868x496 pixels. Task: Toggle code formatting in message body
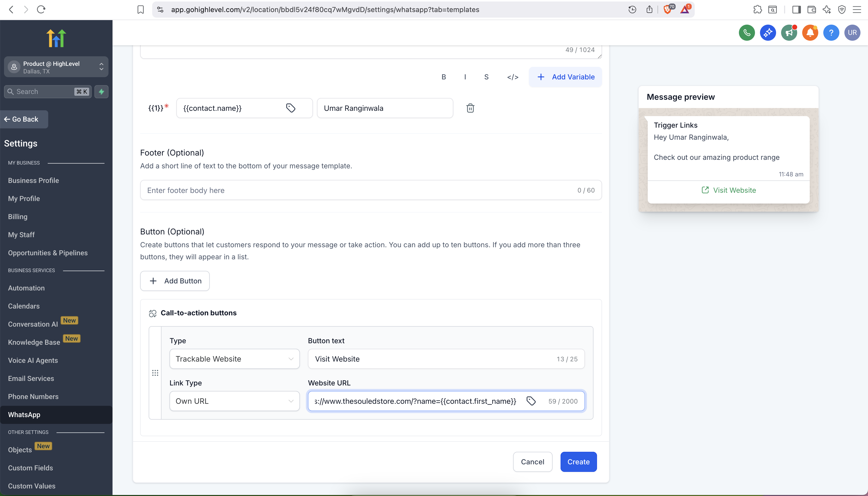pos(513,77)
